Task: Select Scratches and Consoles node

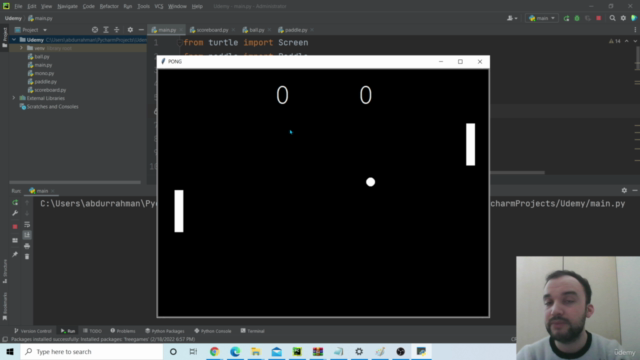Action: (x=52, y=107)
